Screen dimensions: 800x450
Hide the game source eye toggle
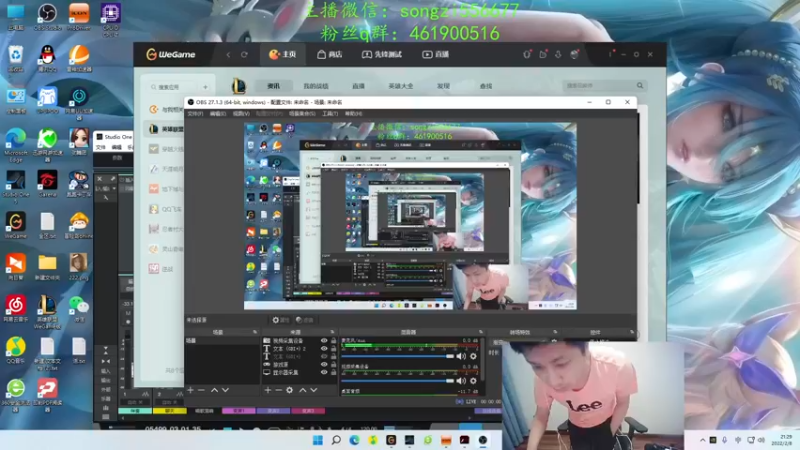[324, 364]
